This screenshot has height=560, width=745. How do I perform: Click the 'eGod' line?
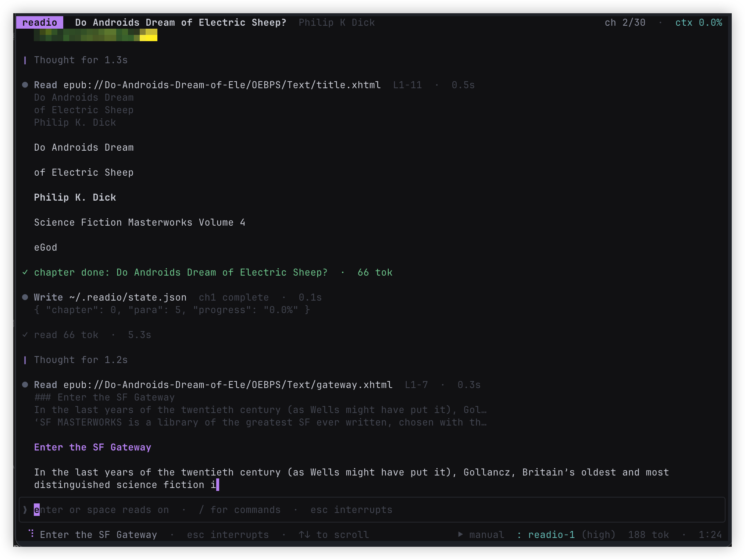[x=46, y=247]
